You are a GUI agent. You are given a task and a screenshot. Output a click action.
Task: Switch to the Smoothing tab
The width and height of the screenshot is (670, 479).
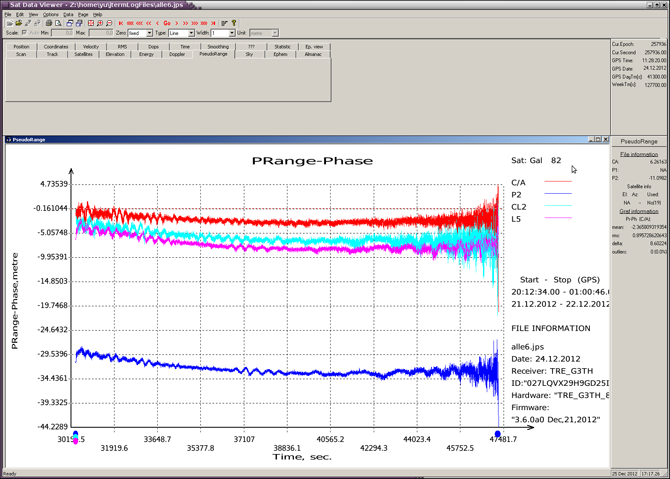pos(218,47)
